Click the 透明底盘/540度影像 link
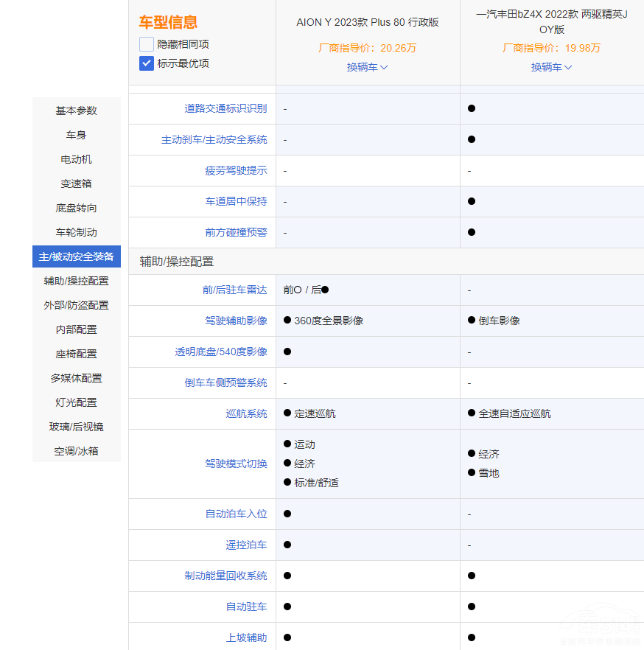 pyautogui.click(x=221, y=352)
